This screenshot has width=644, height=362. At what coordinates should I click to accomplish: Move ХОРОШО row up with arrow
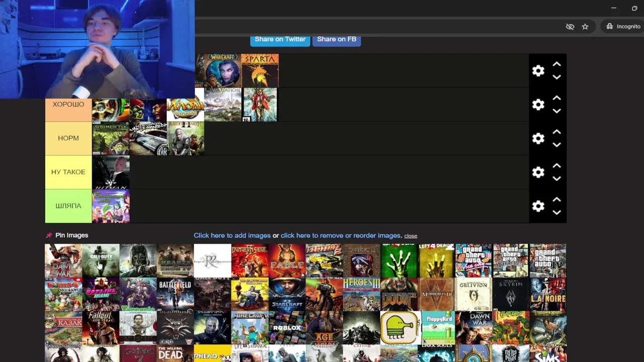(x=556, y=98)
